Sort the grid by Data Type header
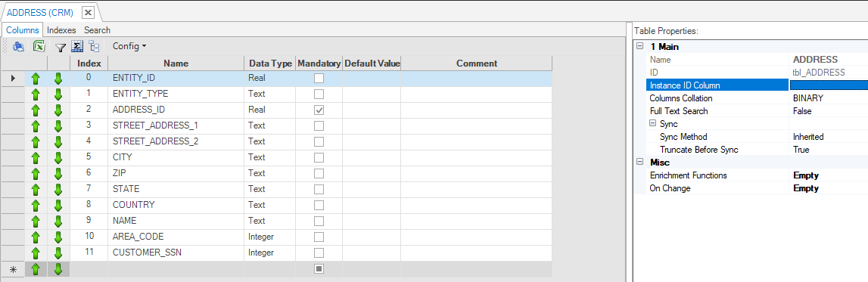 [x=270, y=64]
